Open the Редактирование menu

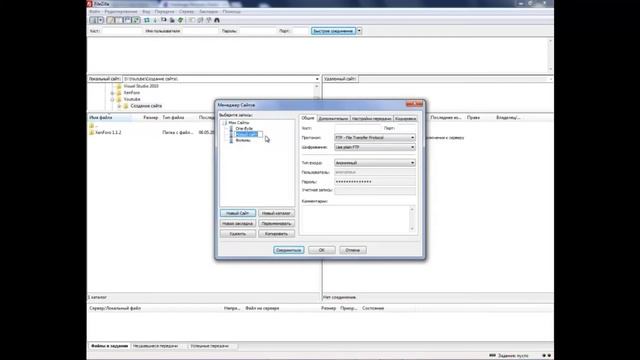pyautogui.click(x=121, y=11)
